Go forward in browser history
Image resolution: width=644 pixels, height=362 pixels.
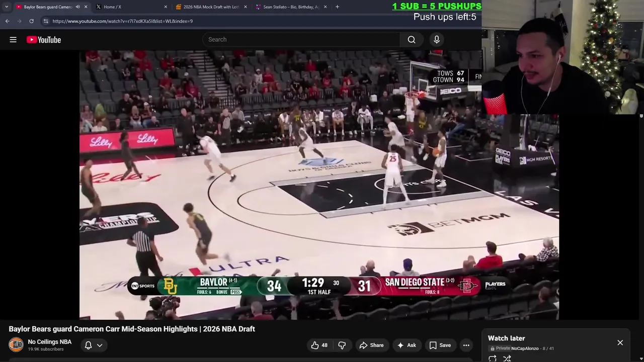pyautogui.click(x=20, y=21)
